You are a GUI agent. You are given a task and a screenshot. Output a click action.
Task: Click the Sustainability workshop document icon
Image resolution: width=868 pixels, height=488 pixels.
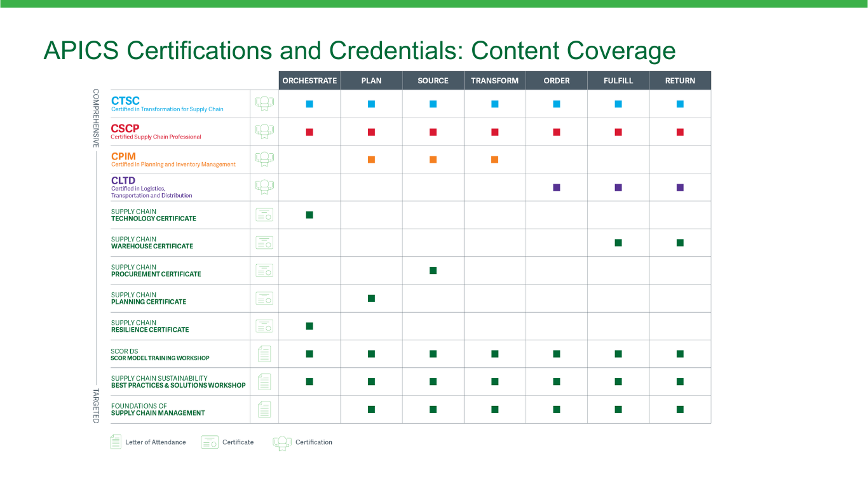264,382
